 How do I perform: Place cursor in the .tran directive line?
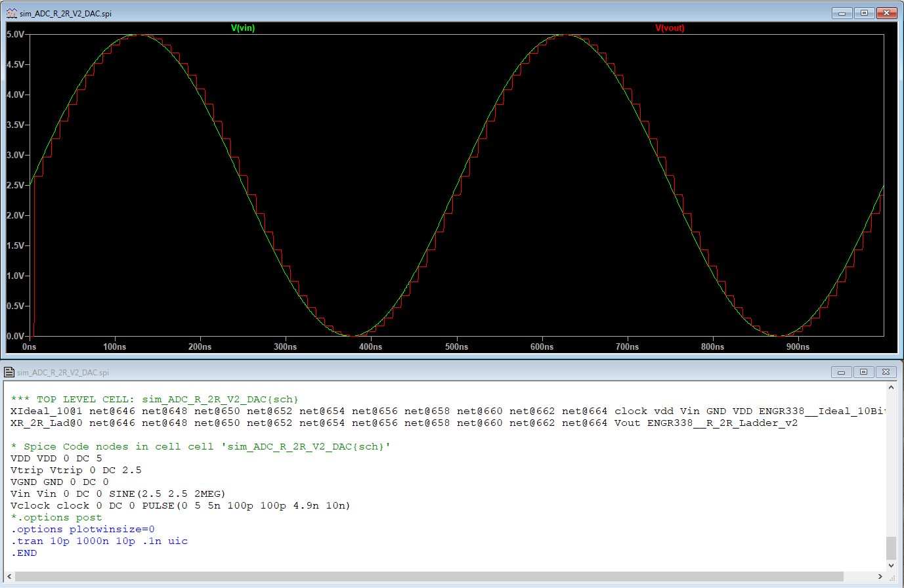(x=99, y=541)
